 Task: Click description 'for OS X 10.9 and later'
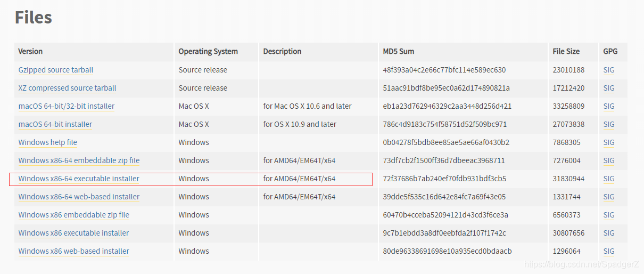click(x=300, y=124)
